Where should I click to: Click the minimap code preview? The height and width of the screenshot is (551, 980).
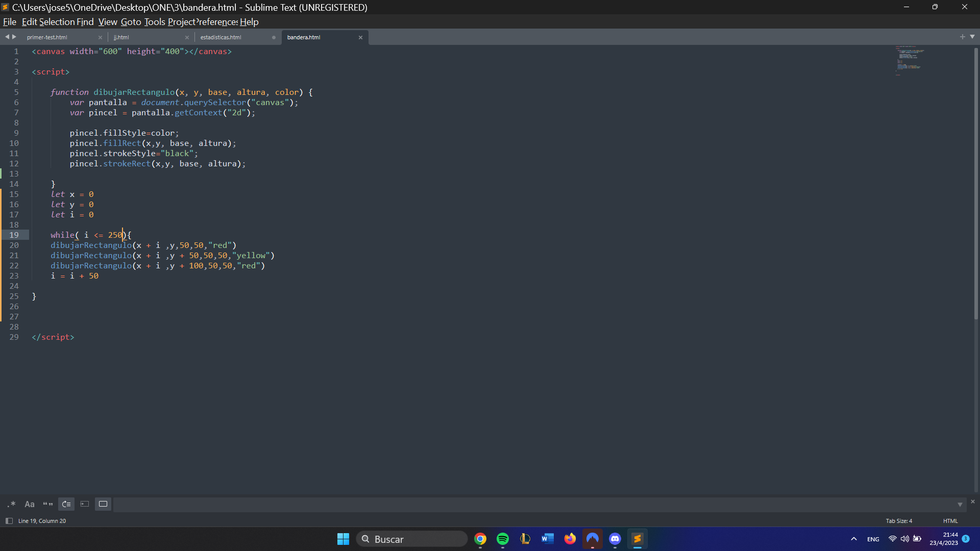[x=910, y=60]
